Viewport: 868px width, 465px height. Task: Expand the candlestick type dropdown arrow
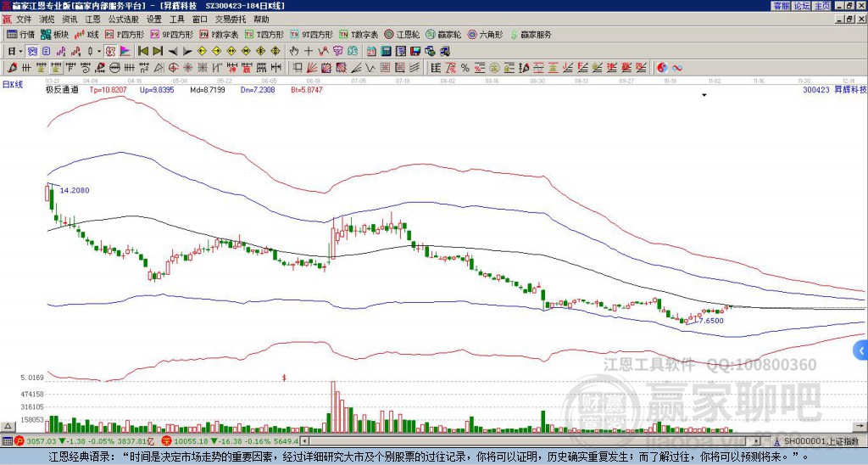click(99, 52)
